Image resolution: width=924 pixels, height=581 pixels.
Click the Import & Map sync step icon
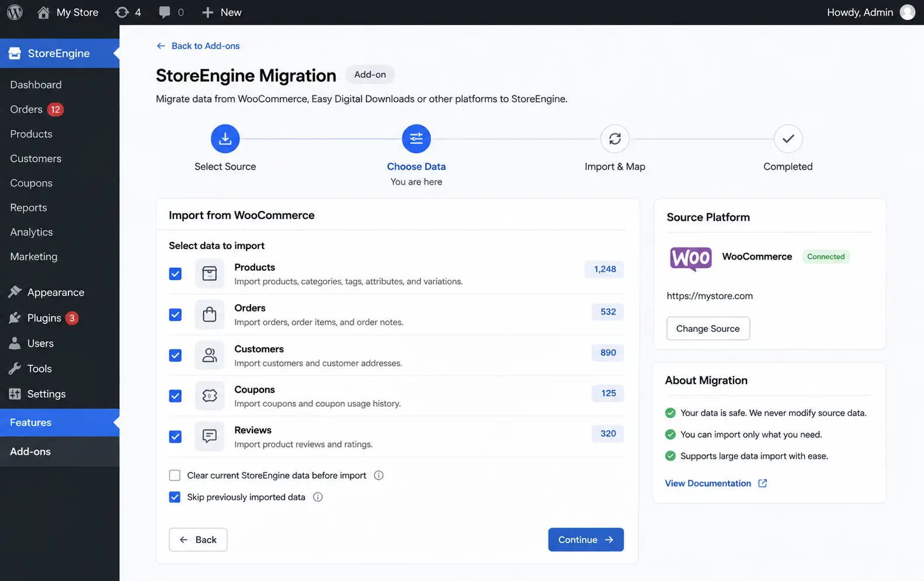click(615, 139)
